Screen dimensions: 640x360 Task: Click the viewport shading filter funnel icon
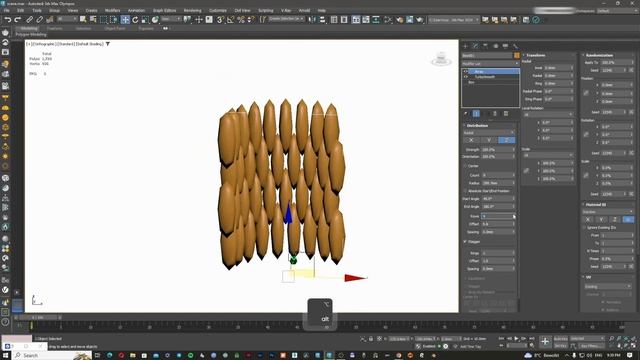(x=108, y=44)
